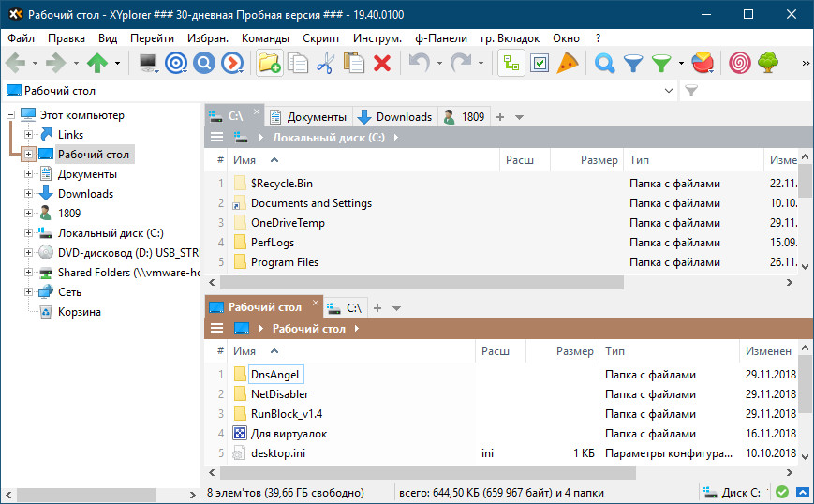The height and width of the screenshot is (504, 814).
Task: Select the desktop.ini file
Action: pos(278,453)
